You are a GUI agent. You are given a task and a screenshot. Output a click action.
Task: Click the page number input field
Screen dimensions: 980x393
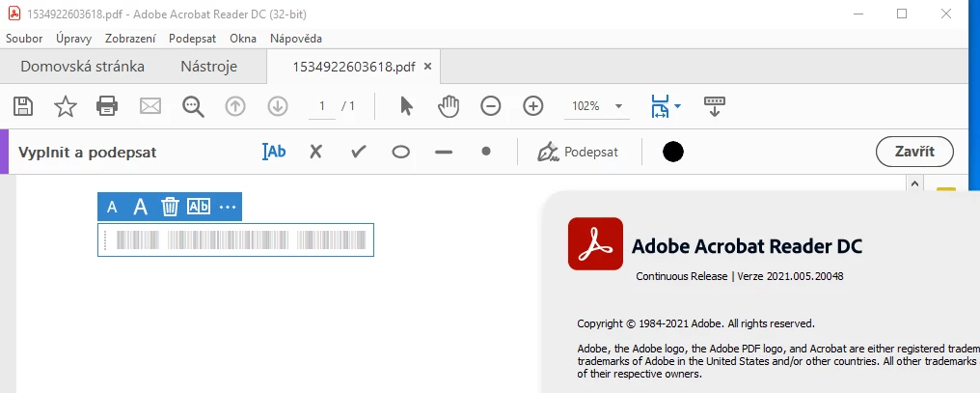322,106
